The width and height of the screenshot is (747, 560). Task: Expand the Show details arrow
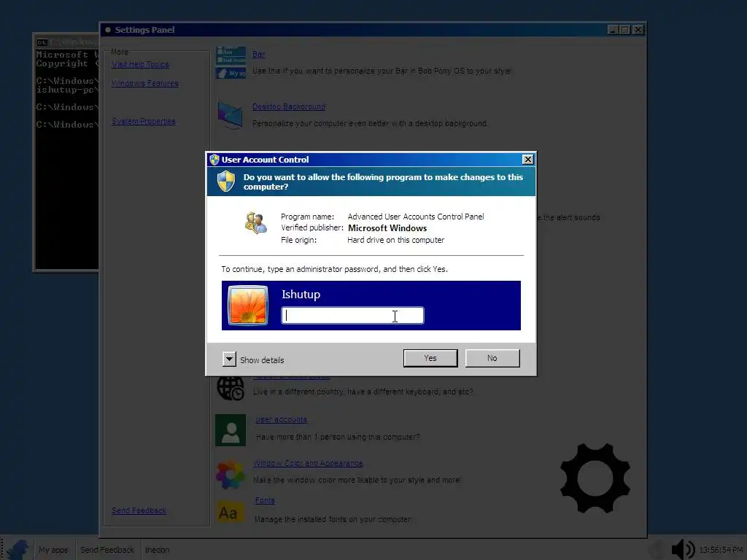pyautogui.click(x=229, y=359)
